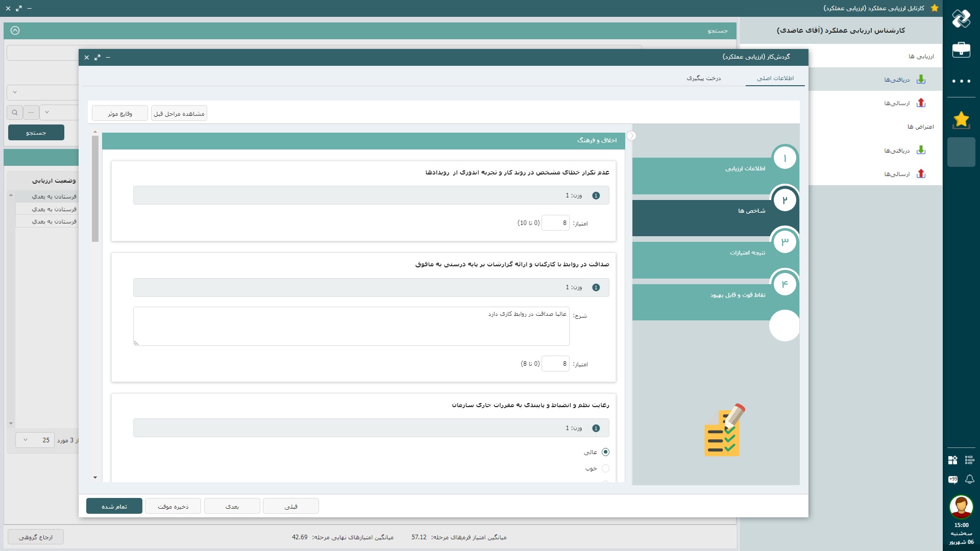
Task: Collapse the wizard steps side panel arrow
Action: 631,136
